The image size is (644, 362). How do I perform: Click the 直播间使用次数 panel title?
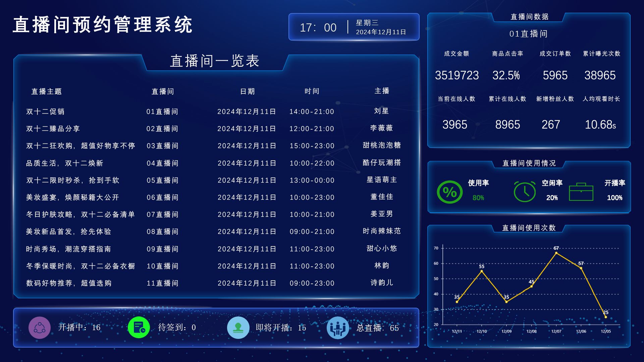click(529, 228)
